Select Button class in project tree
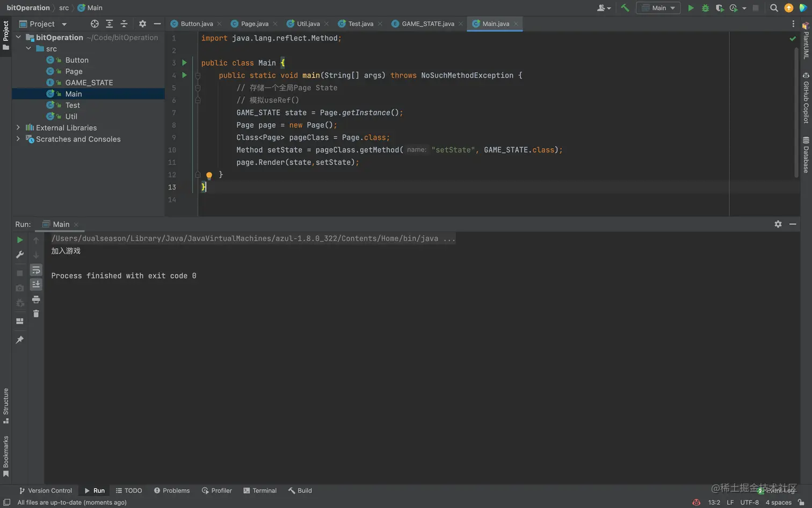Screen dimensions: 812x508 [x=77, y=60]
